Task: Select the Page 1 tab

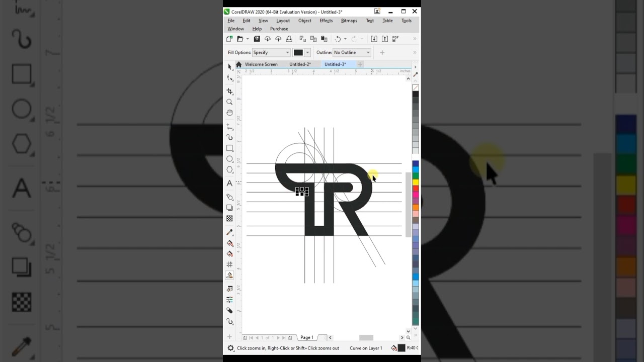Action: tap(307, 337)
